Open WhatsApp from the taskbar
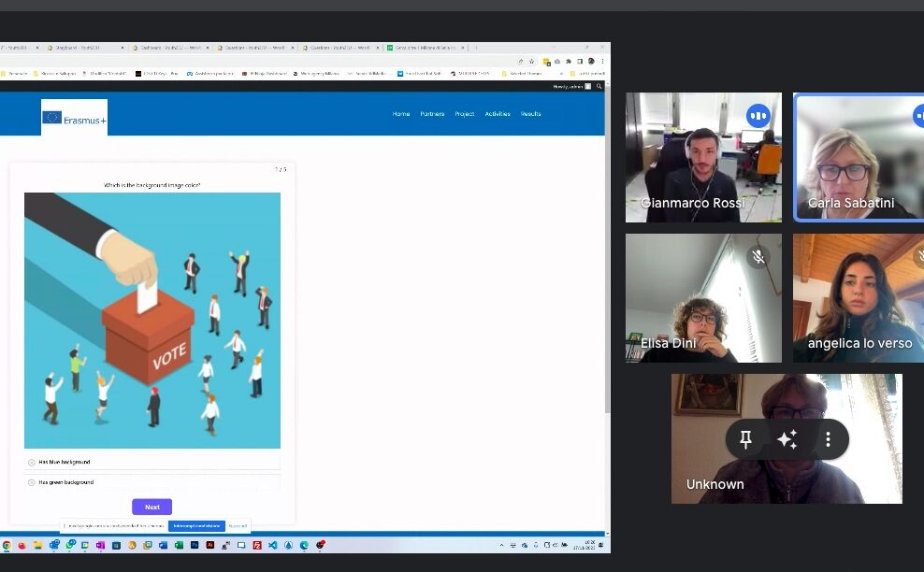Viewport: 924px width, 572px height. 70,545
